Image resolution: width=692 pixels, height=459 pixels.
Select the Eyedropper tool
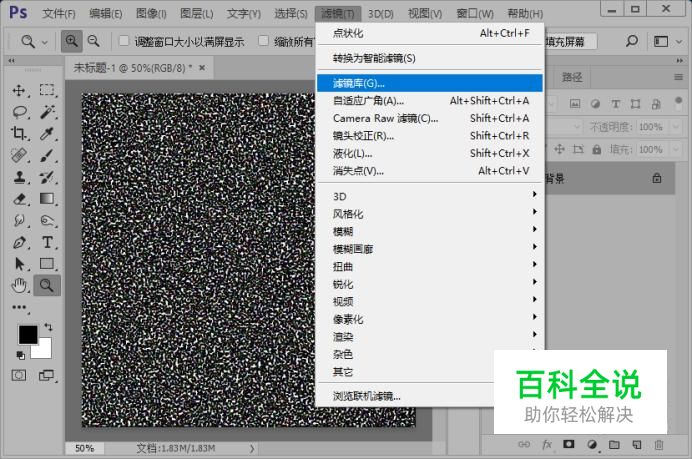tap(47, 133)
